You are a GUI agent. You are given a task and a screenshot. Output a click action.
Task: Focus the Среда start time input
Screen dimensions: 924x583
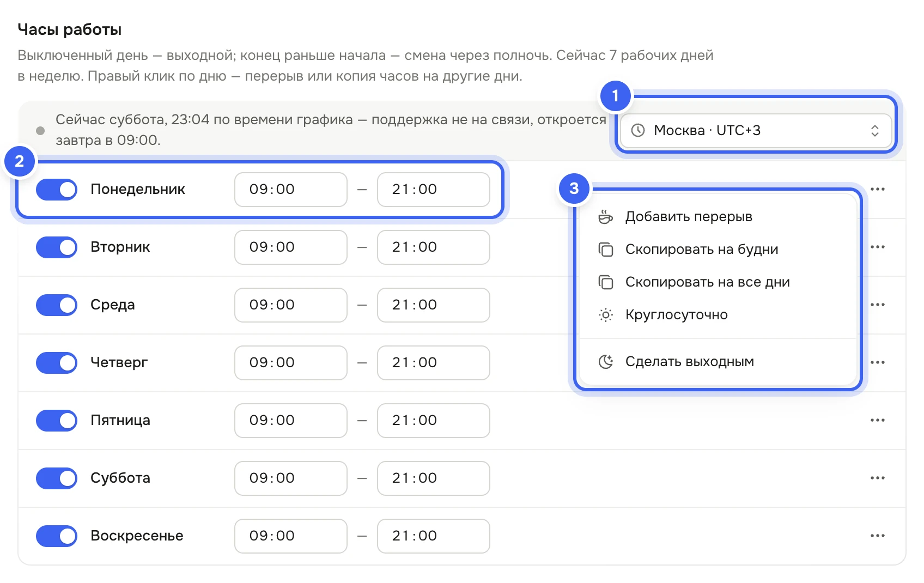click(291, 305)
